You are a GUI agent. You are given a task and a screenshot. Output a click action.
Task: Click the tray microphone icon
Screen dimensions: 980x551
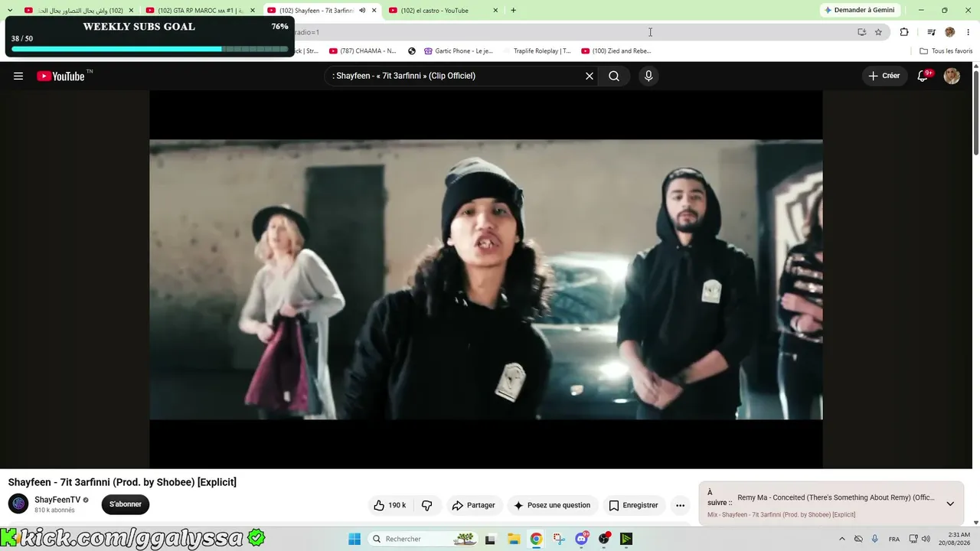point(875,539)
